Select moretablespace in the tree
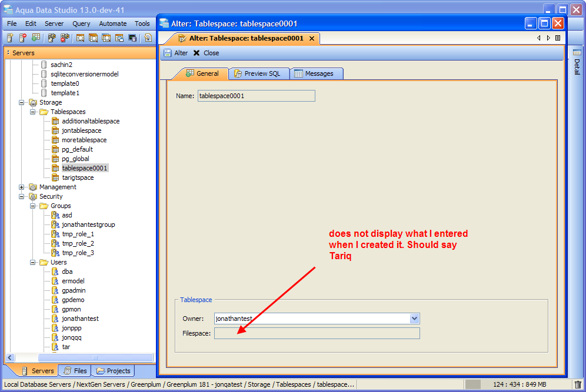Viewport: 586px width, 392px height. [84, 140]
